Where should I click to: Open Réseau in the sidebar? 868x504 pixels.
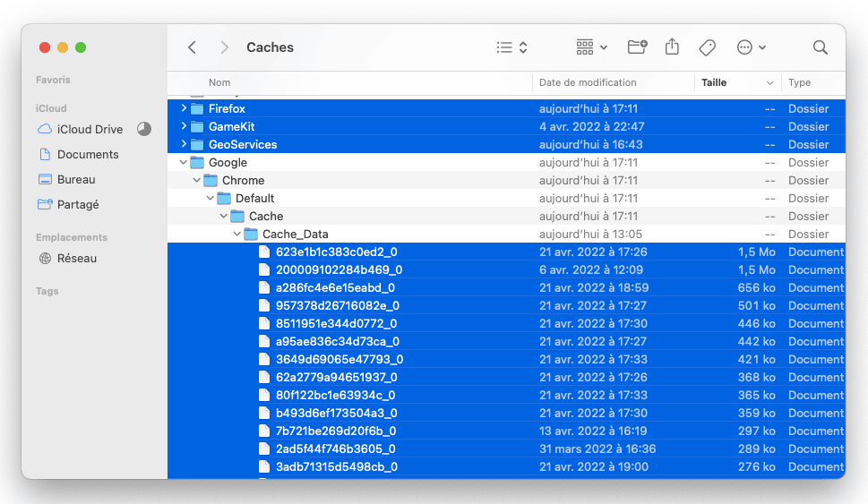pyautogui.click(x=67, y=259)
